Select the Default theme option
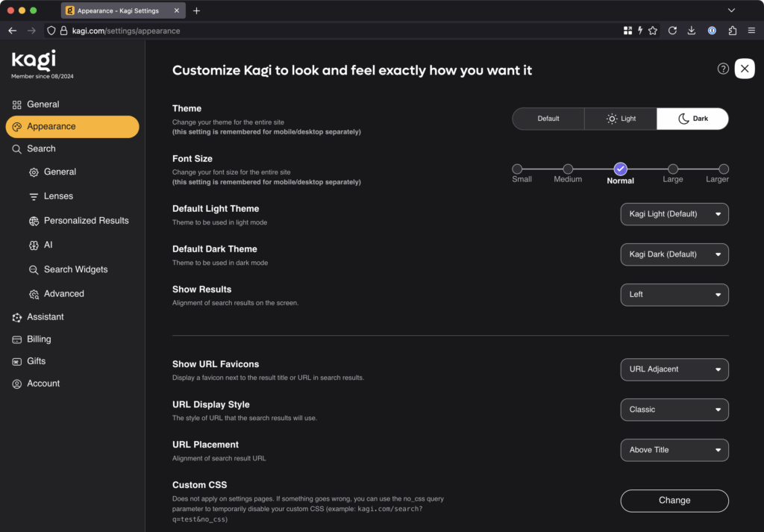Image resolution: width=764 pixels, height=532 pixels. [x=548, y=119]
